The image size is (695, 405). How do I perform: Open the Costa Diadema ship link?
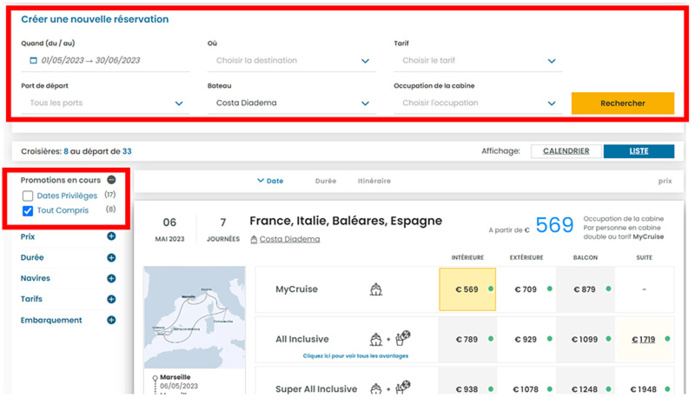click(290, 240)
